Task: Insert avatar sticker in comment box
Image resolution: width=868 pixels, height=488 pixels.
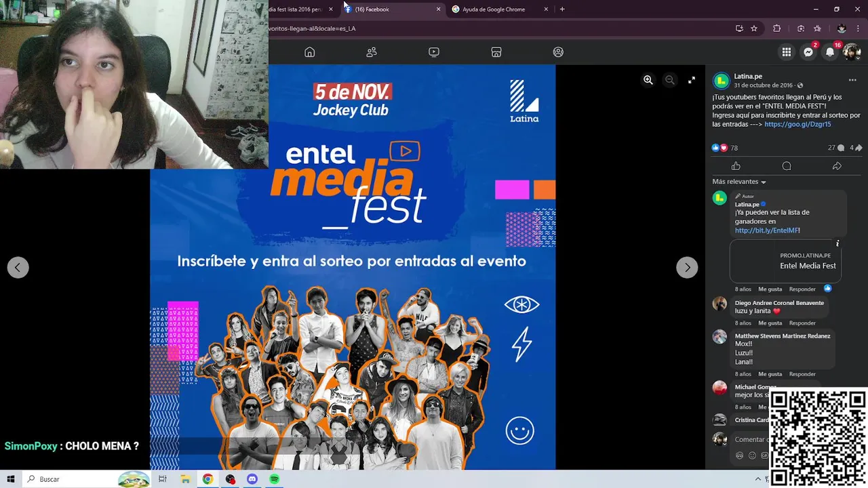Action: click(x=740, y=455)
